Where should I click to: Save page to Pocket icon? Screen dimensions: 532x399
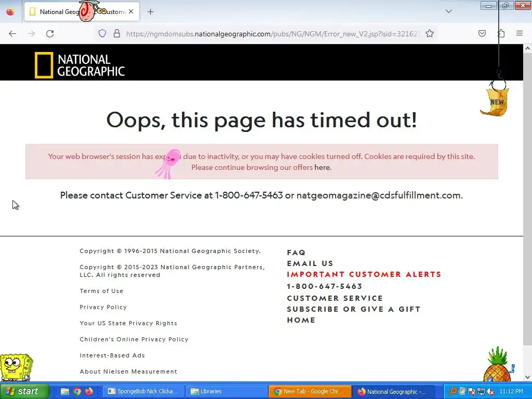(x=482, y=33)
